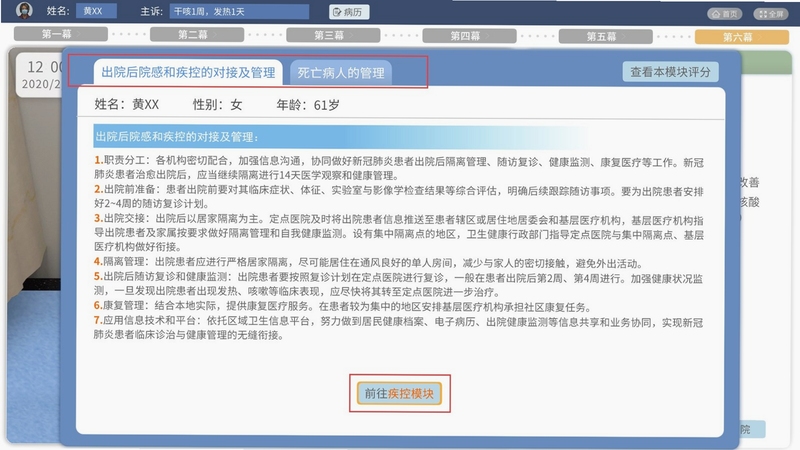Switch to 出院后院感和疾控的对接及管理 tab
This screenshot has height=450, width=800.
(188, 72)
